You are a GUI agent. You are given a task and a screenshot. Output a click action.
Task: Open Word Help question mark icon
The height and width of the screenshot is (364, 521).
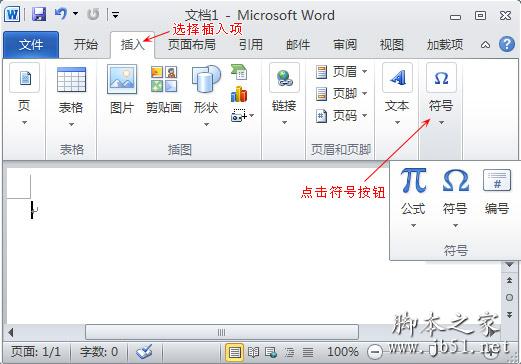(507, 44)
